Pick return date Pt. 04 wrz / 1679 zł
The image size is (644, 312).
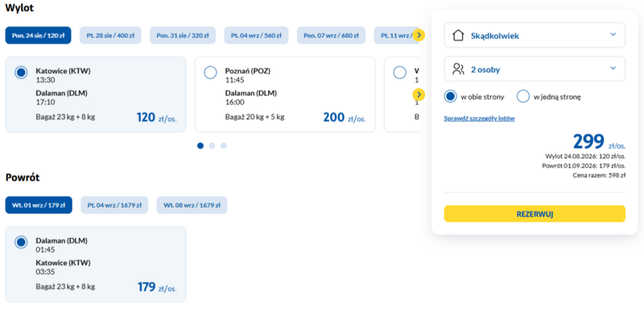tap(114, 205)
